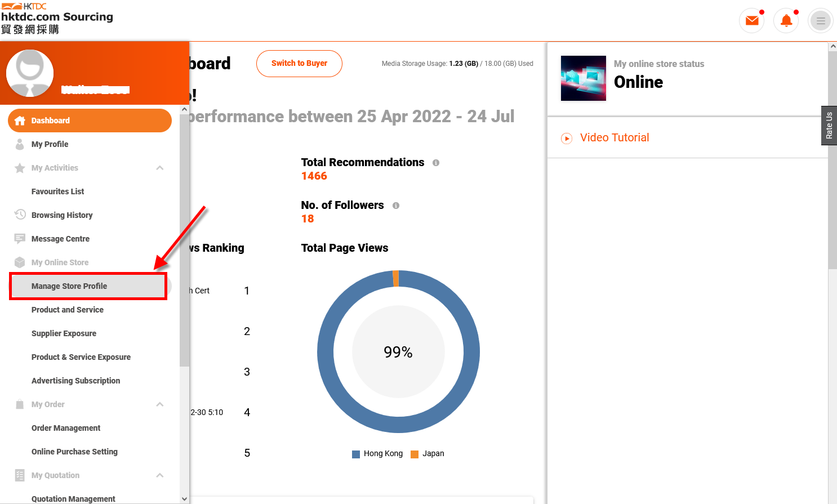Click the 18 followers value
Viewport: 837px width, 504px height.
click(x=308, y=219)
